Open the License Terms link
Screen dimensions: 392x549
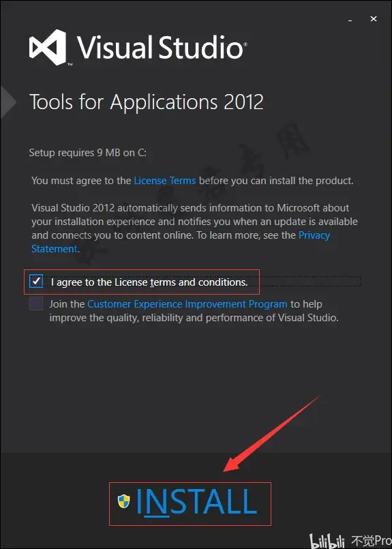pos(165,181)
